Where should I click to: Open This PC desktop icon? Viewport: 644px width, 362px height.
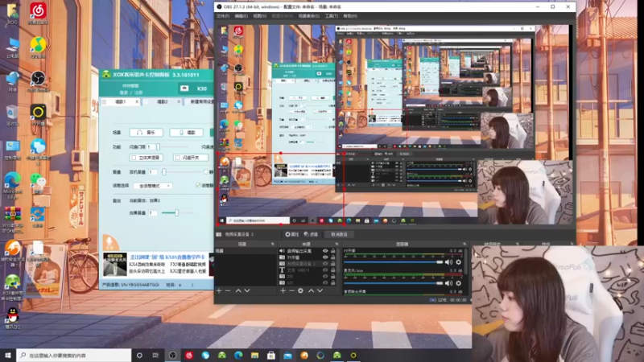(12, 47)
